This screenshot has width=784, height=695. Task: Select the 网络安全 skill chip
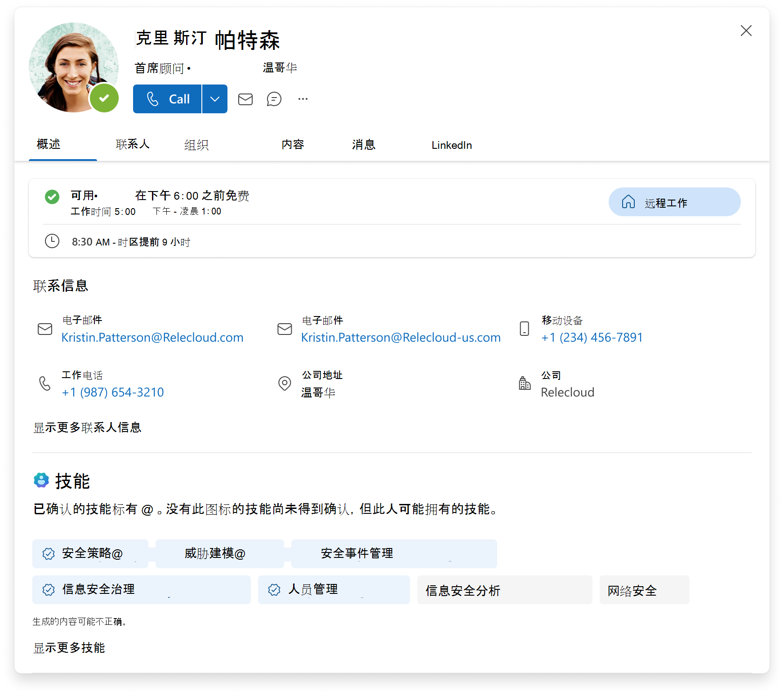pos(645,589)
